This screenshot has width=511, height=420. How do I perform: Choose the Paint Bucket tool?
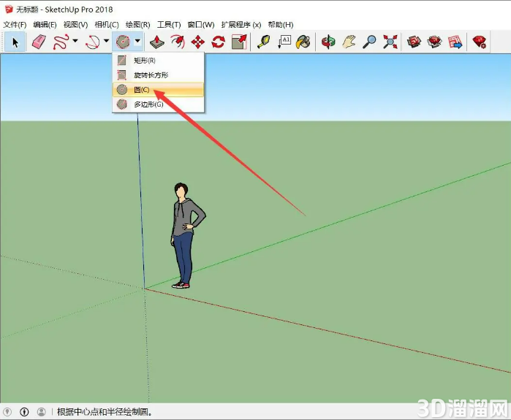(303, 42)
